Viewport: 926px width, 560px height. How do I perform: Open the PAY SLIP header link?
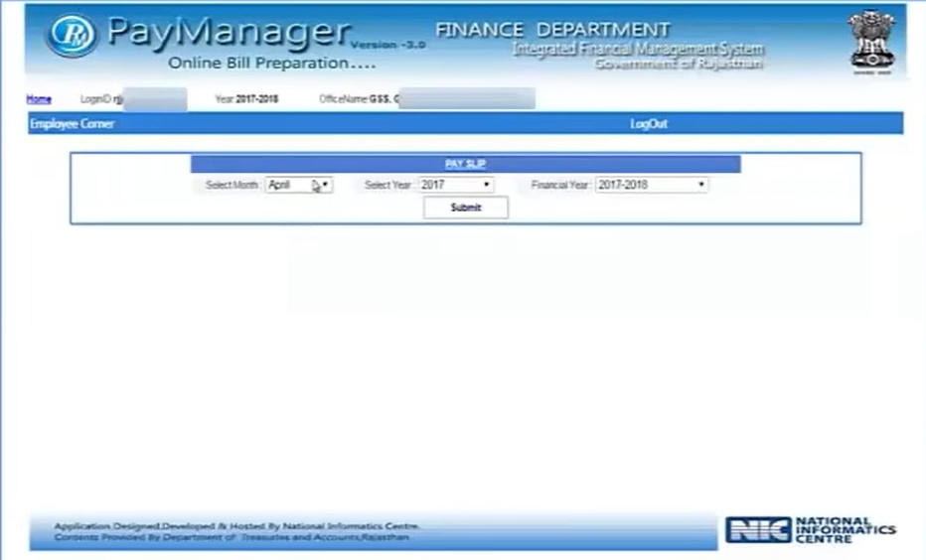pos(465,164)
